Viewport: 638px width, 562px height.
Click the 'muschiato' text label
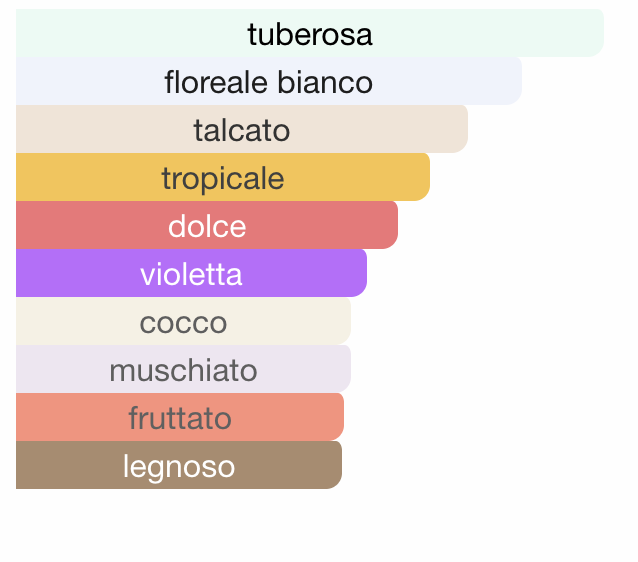click(184, 370)
